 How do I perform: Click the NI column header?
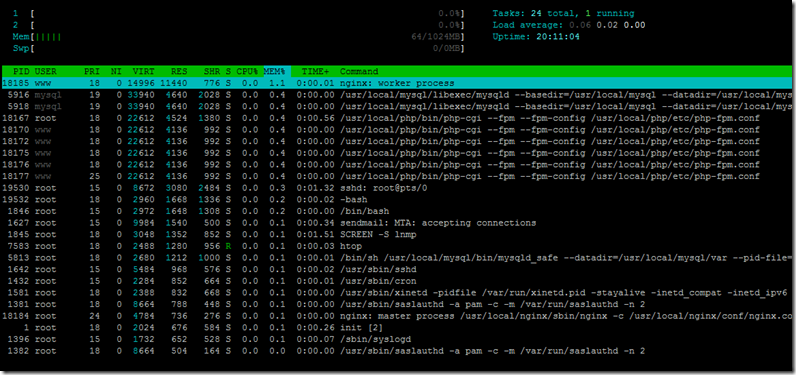click(116, 72)
